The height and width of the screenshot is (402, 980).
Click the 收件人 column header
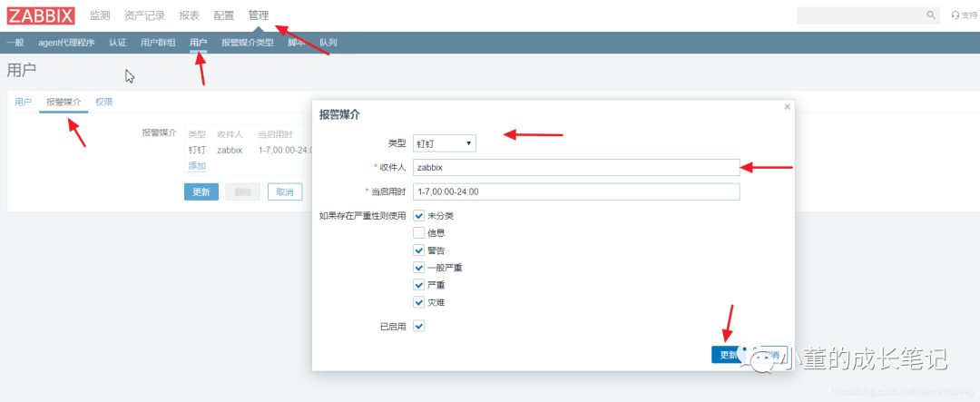(230, 134)
